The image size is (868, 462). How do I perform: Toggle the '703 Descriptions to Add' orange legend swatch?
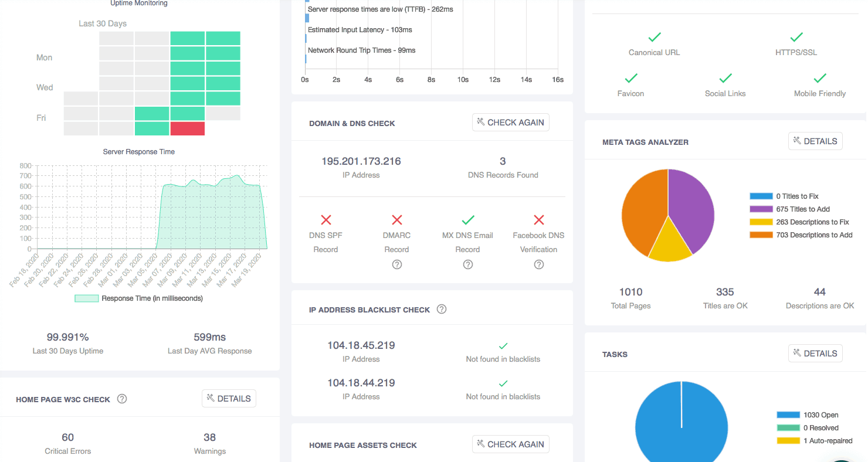click(x=761, y=235)
